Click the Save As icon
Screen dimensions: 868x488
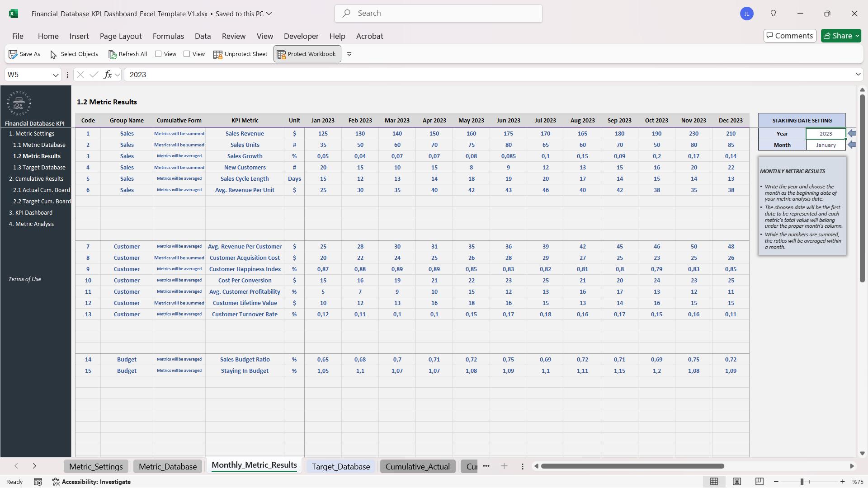[x=13, y=54]
